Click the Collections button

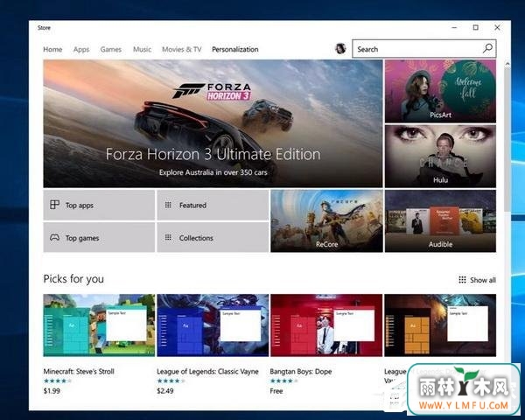click(x=213, y=237)
